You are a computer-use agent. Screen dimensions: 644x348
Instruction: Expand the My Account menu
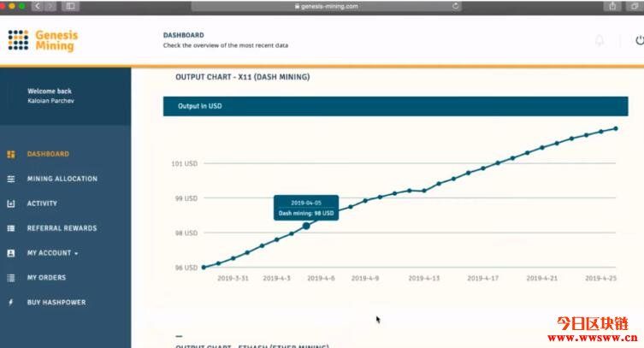(x=52, y=253)
